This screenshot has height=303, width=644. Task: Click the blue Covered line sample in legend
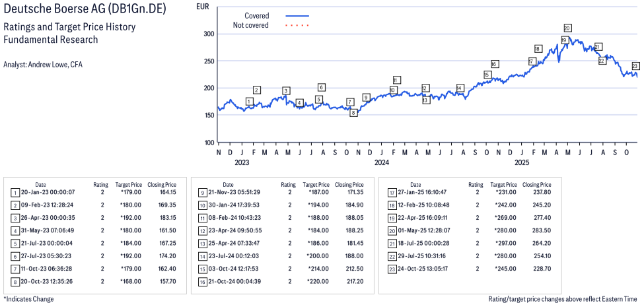pyautogui.click(x=297, y=15)
